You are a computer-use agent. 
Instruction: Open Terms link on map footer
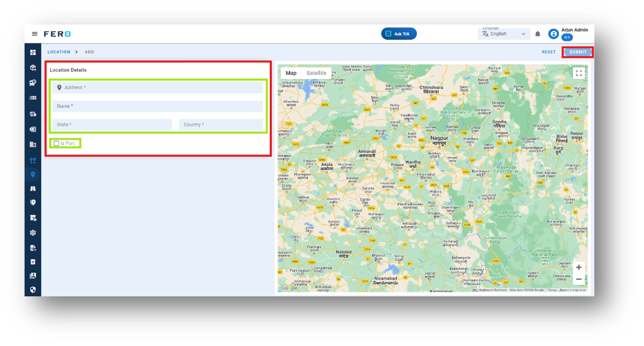552,290
